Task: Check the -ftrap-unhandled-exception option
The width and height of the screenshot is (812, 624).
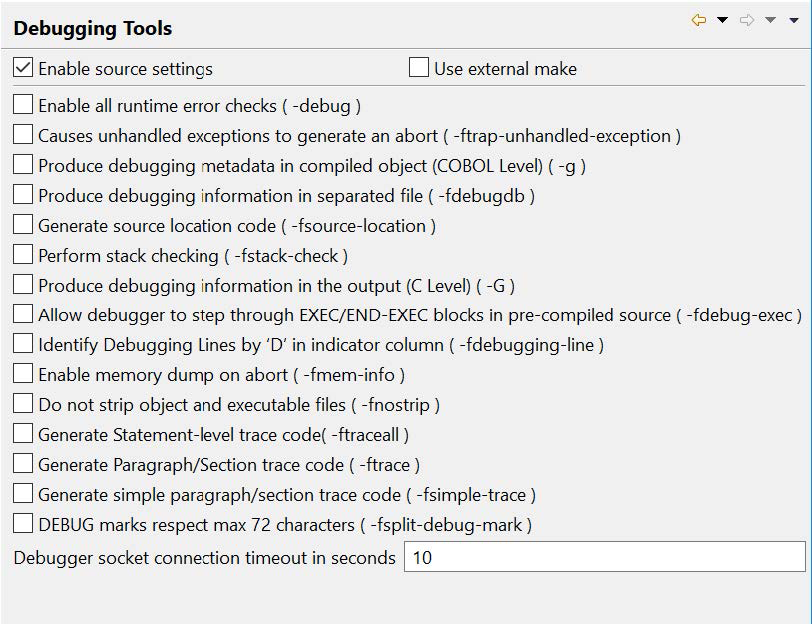Action: (21, 133)
